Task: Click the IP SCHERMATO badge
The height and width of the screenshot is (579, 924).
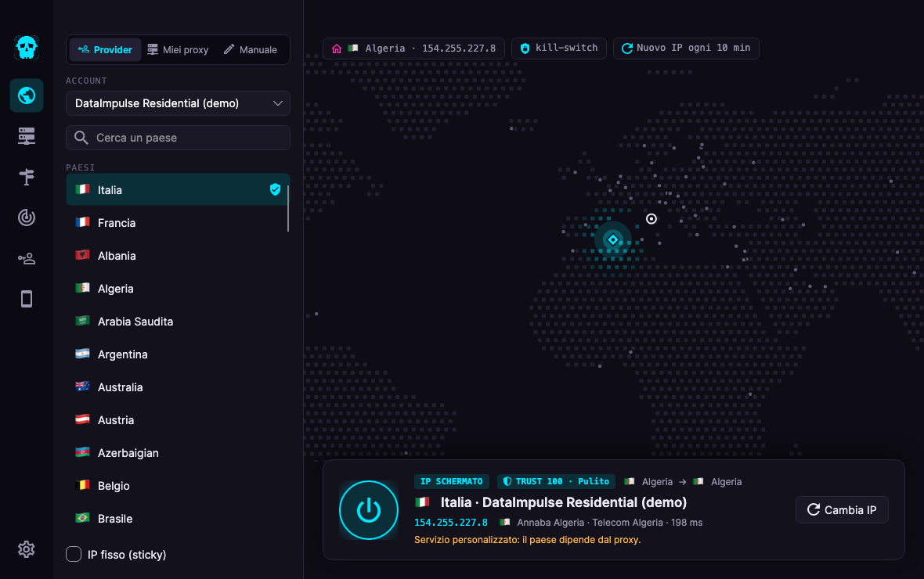Action: pos(451,481)
